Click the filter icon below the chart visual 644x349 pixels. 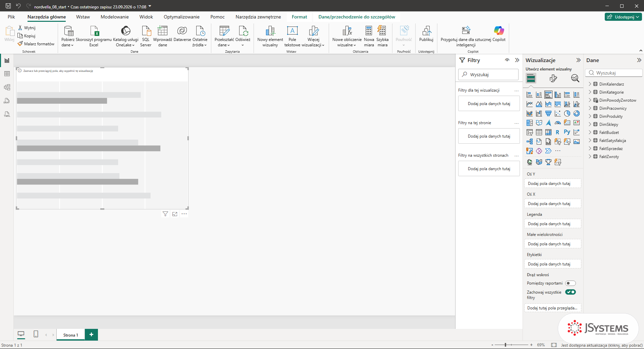click(x=165, y=214)
